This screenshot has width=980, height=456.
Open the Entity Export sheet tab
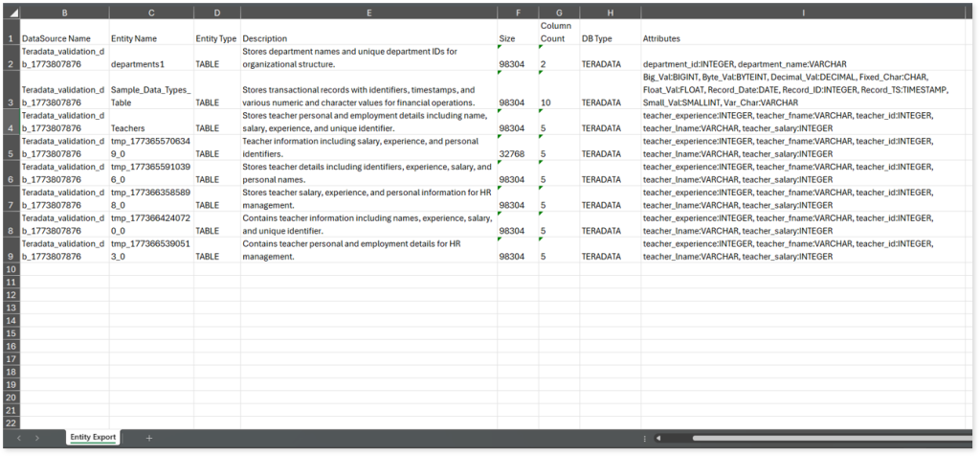pyautogui.click(x=93, y=438)
